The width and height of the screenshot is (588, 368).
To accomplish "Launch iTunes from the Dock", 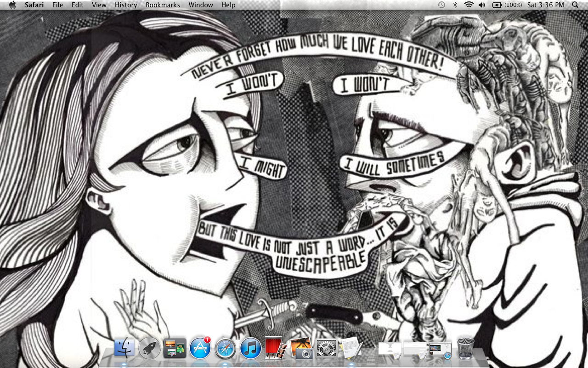I will tap(250, 348).
